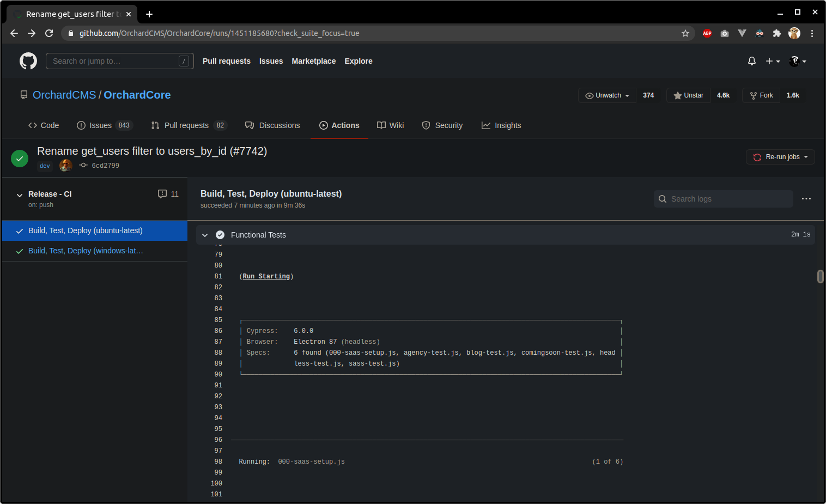
Task: Click the Chrome forward arrow
Action: tap(32, 33)
